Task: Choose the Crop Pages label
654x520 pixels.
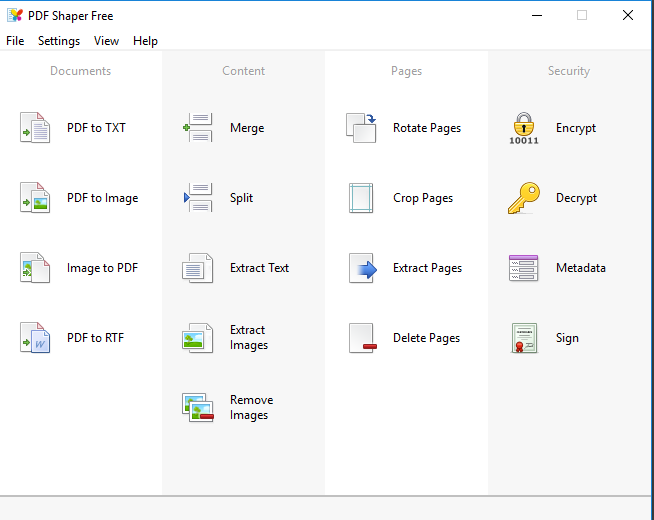Action: pyautogui.click(x=423, y=198)
